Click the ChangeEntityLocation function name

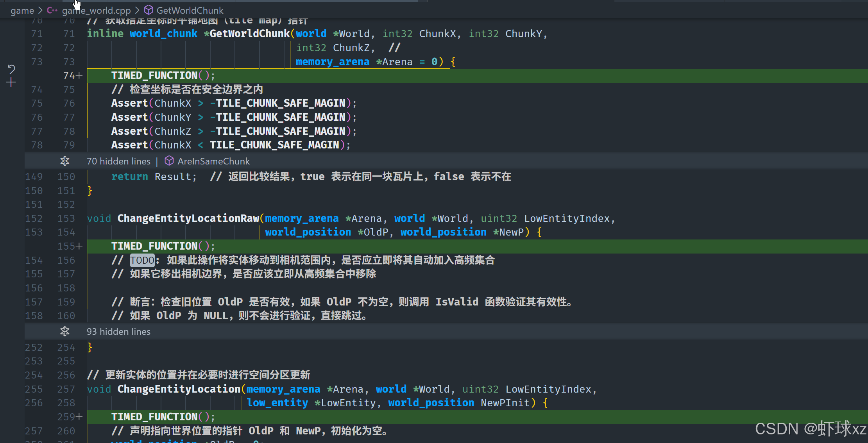point(179,389)
